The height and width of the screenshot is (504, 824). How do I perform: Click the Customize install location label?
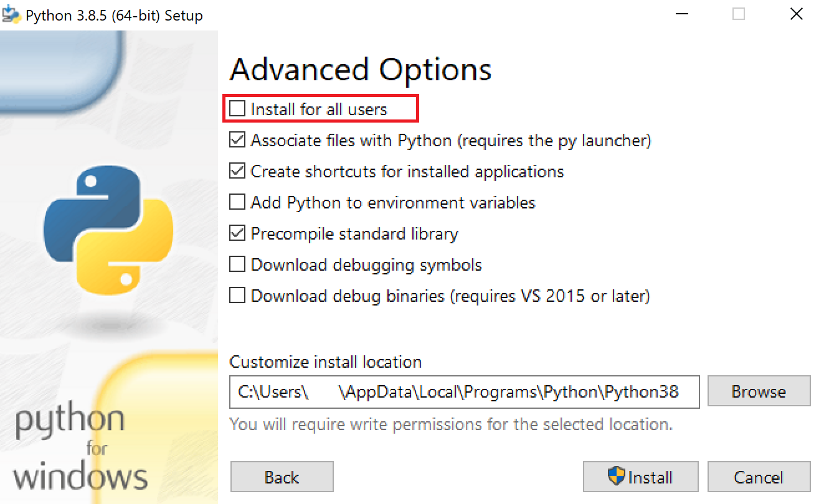coord(326,362)
